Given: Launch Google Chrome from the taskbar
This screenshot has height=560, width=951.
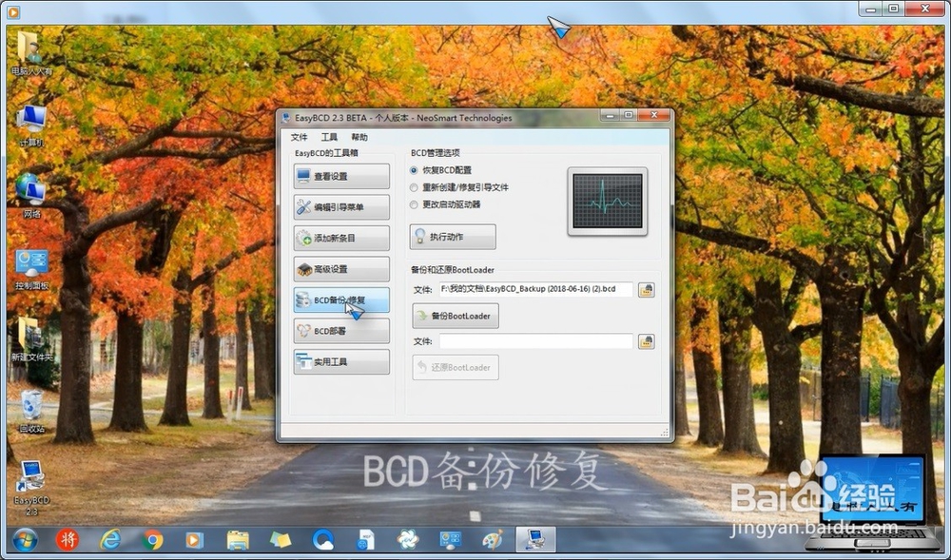Looking at the screenshot, I should tap(153, 539).
